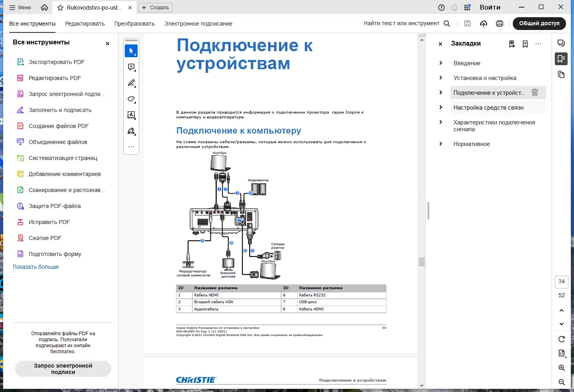The height and width of the screenshot is (392, 574).
Task: Go to the next page arrow
Action: 562,324
